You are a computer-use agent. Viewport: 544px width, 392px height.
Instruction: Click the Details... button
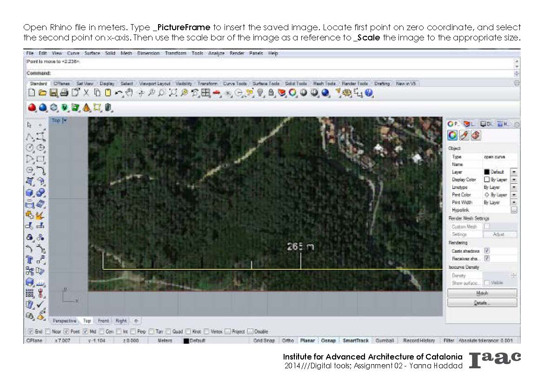point(482,303)
